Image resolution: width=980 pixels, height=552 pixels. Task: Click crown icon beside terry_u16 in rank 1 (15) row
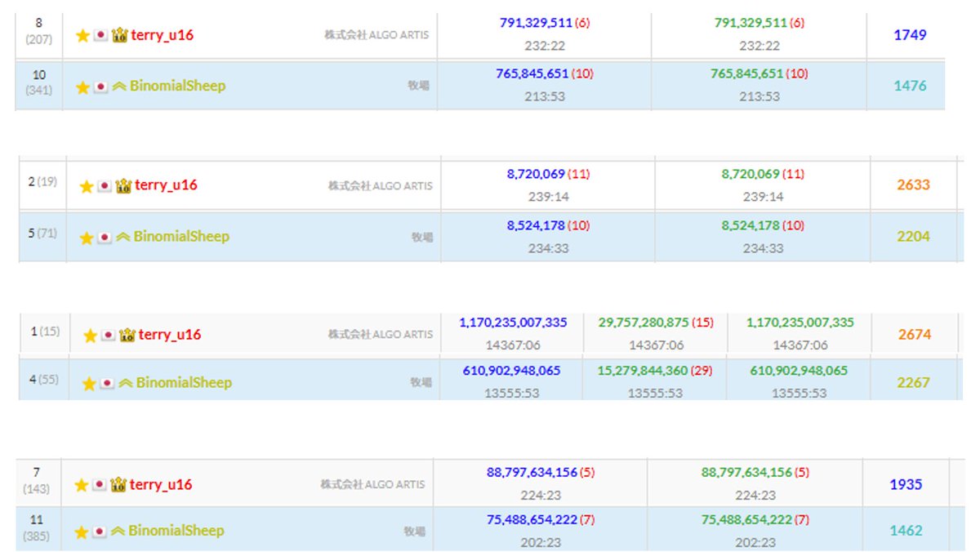127,335
